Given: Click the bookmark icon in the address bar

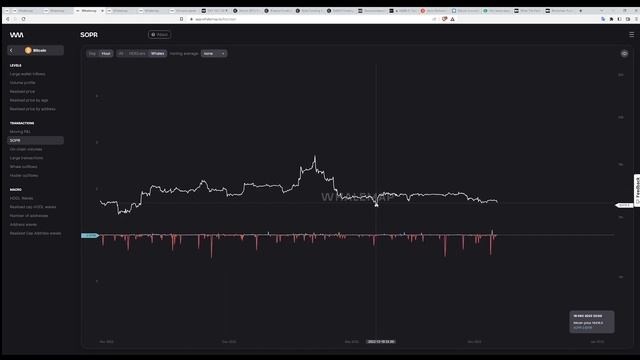Looking at the screenshot, I should (181, 19).
